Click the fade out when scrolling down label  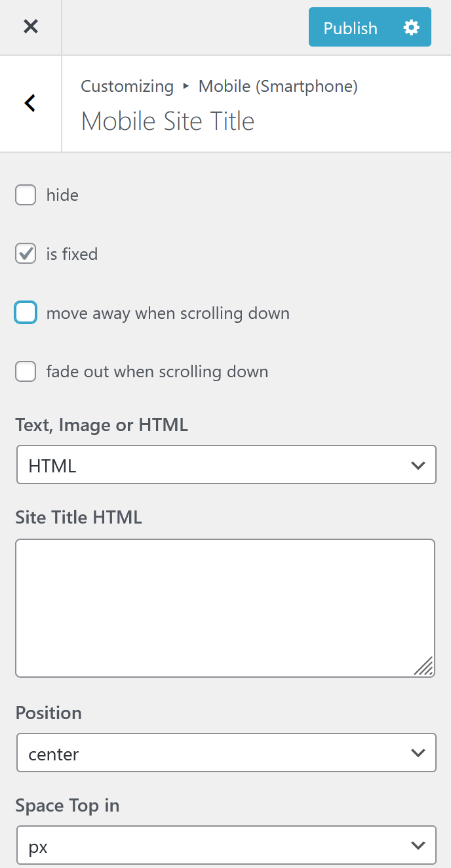(157, 372)
